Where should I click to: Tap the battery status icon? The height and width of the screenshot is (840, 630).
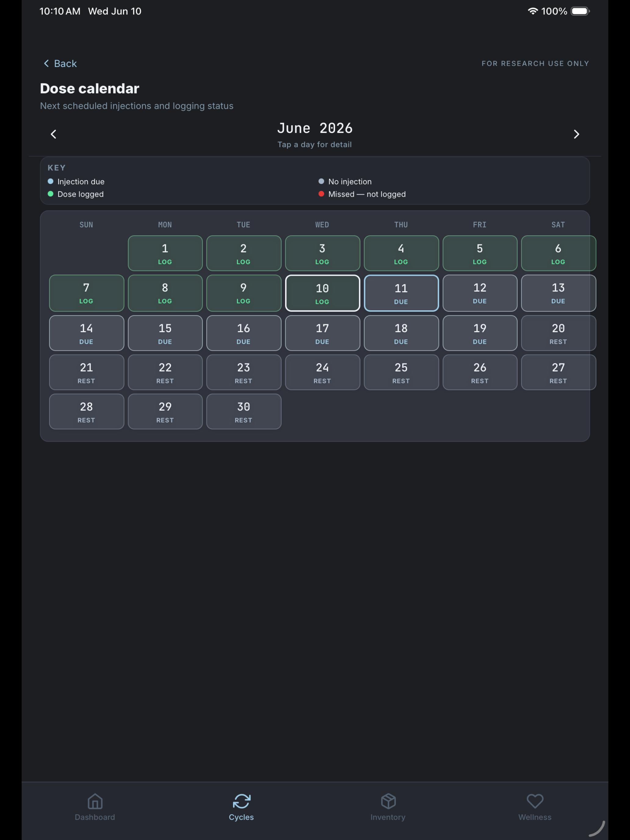580,11
